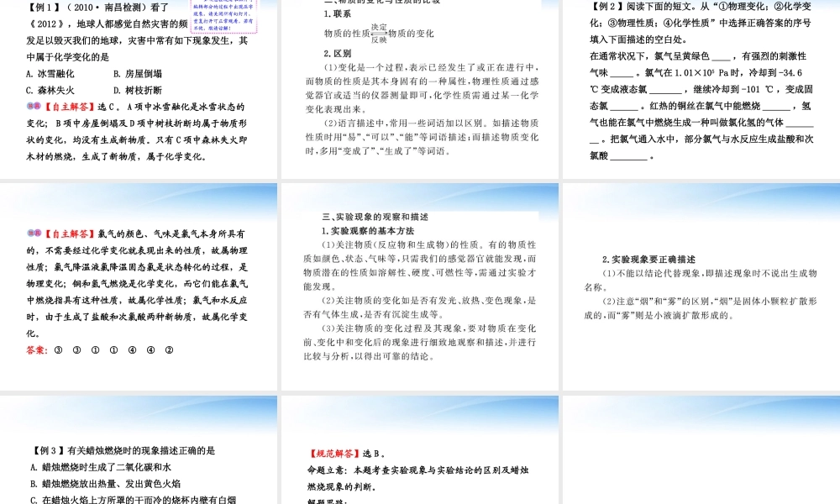Click the 【例1】 heading text
This screenshot has height=504, width=840.
pyautogui.click(x=45, y=8)
